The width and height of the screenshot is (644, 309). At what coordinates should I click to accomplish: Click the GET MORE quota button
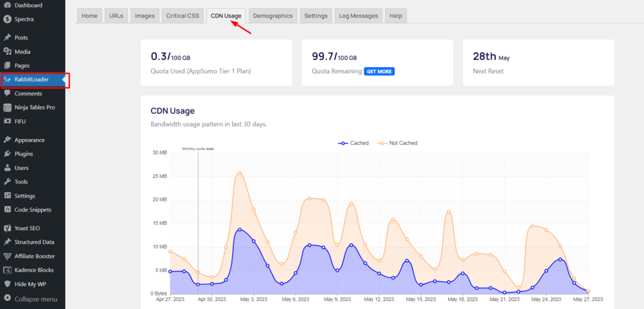(x=379, y=71)
